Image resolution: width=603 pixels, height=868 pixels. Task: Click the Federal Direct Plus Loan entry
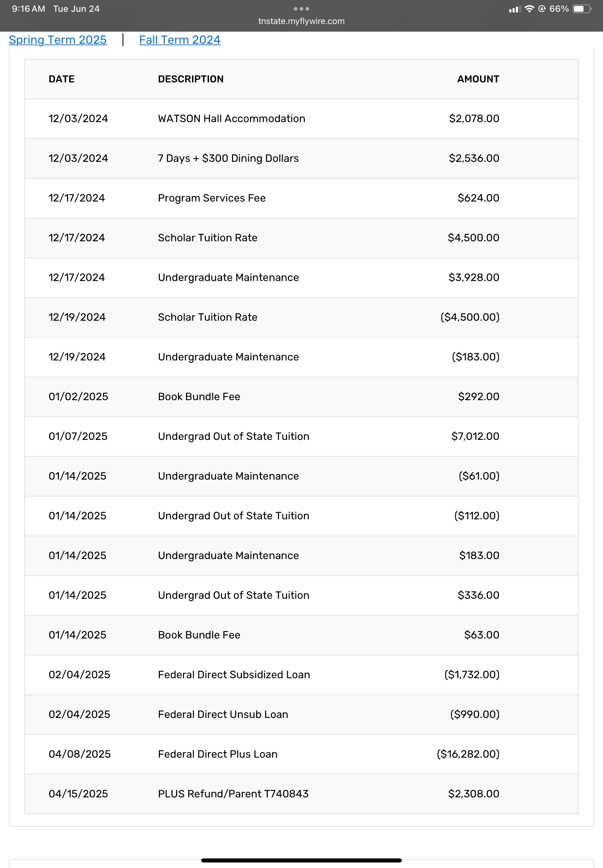click(218, 754)
